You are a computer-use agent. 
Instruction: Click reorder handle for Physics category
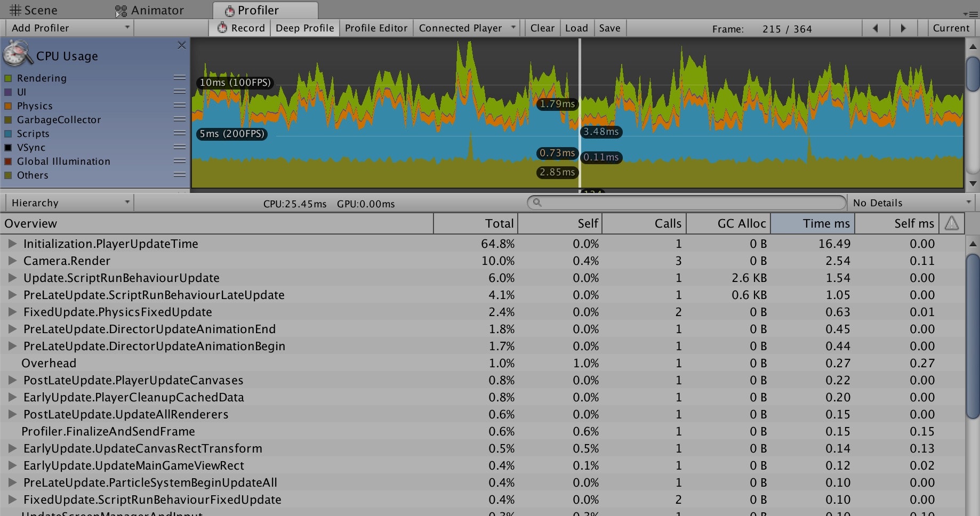click(180, 106)
